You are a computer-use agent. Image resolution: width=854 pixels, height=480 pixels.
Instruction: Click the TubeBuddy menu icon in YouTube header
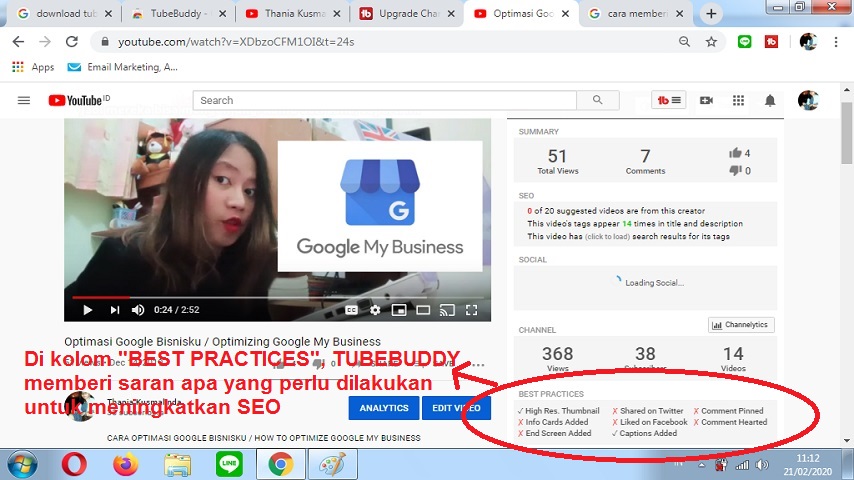click(668, 100)
